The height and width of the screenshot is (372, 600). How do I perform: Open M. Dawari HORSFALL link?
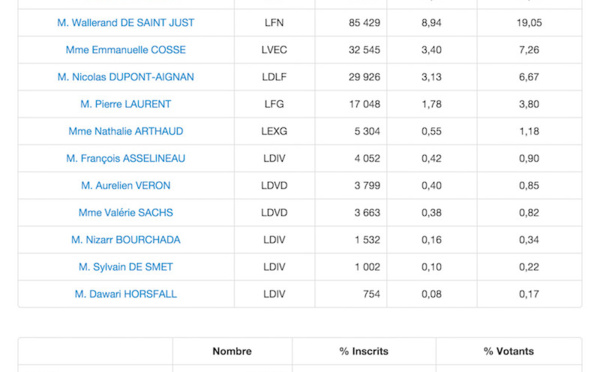(126, 295)
